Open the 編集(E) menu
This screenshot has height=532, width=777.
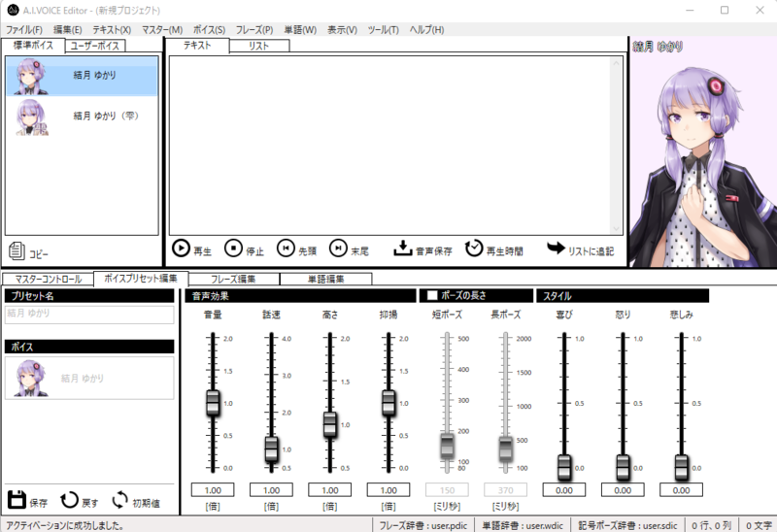pyautogui.click(x=67, y=30)
